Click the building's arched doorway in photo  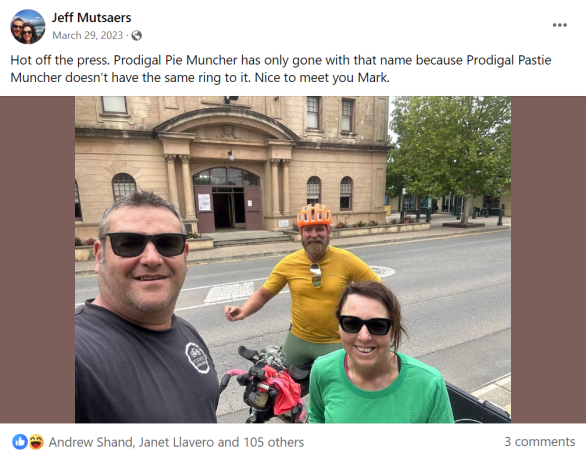[x=226, y=198]
